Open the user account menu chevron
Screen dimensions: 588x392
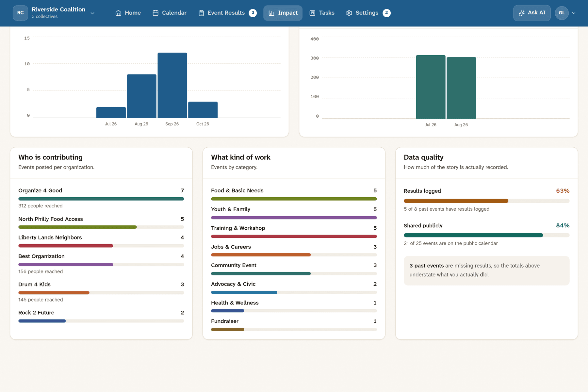click(x=574, y=13)
